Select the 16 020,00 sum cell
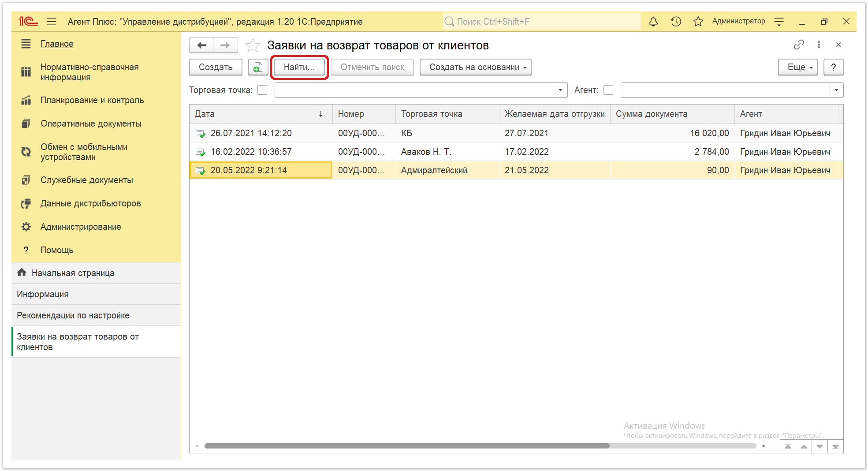Image resolution: width=868 pixels, height=471 pixels. coord(672,133)
